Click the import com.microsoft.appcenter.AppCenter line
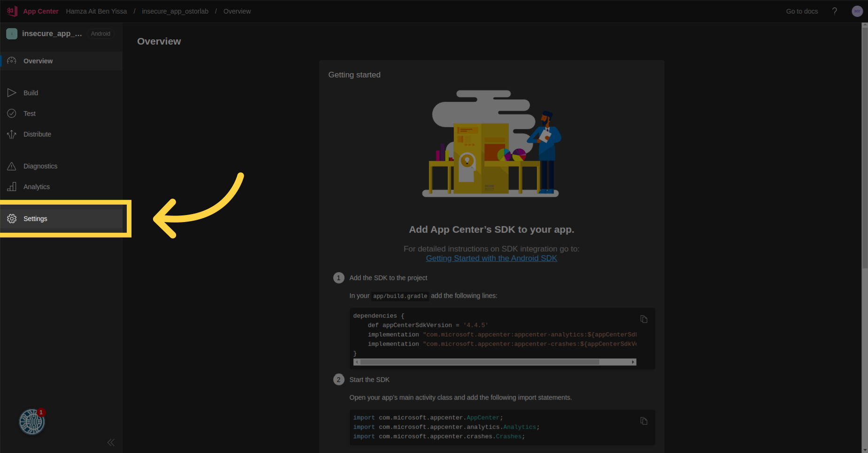The height and width of the screenshot is (453, 868). [428, 418]
